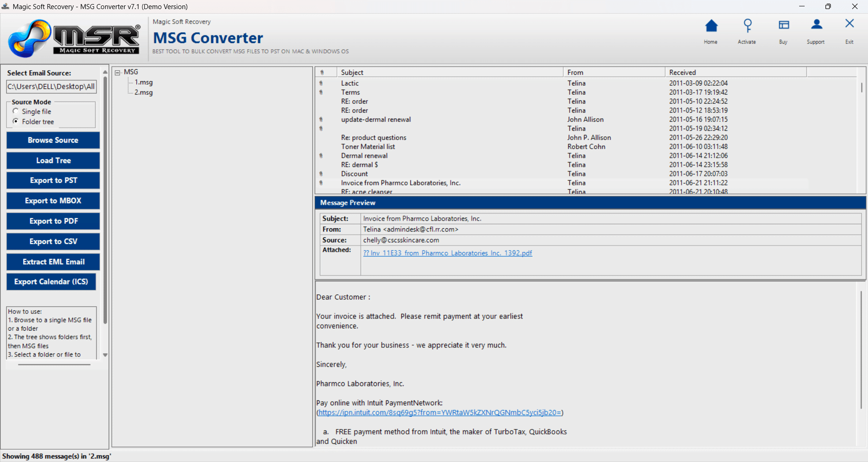Select the 'Re: product questions' message row

[561, 138]
